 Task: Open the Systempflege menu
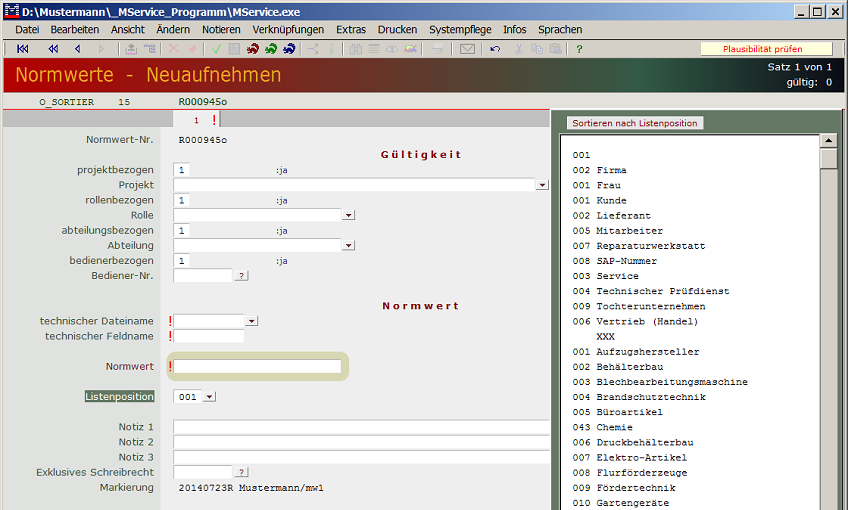click(460, 30)
